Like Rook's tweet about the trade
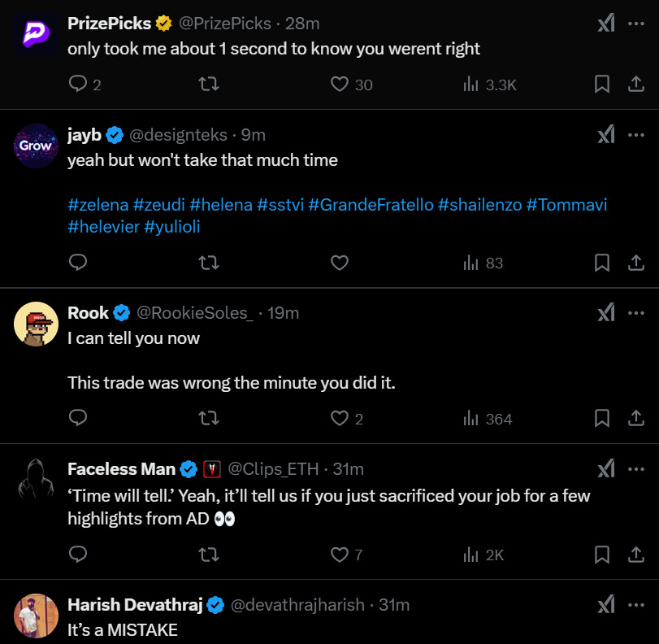659x644 pixels. tap(340, 419)
